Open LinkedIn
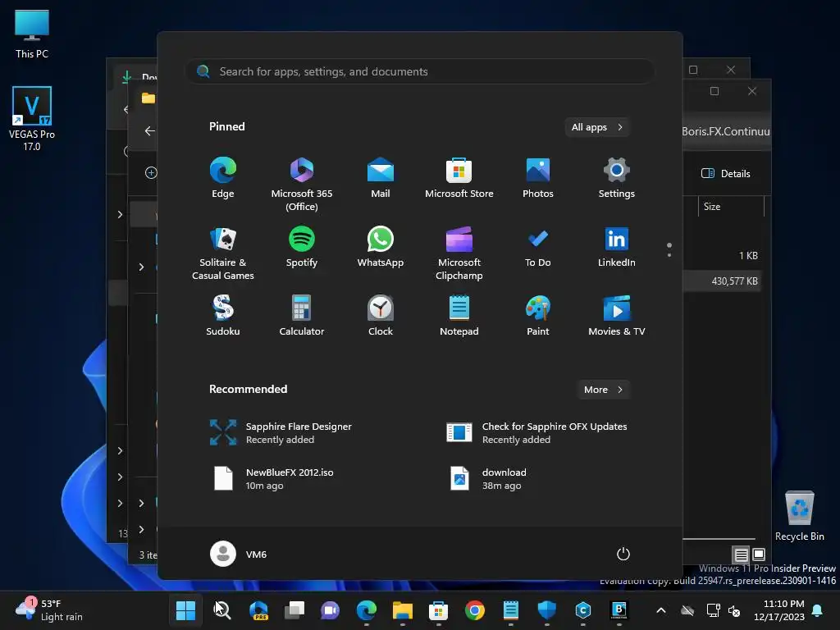Screen dimensions: 840x630 point(617,247)
